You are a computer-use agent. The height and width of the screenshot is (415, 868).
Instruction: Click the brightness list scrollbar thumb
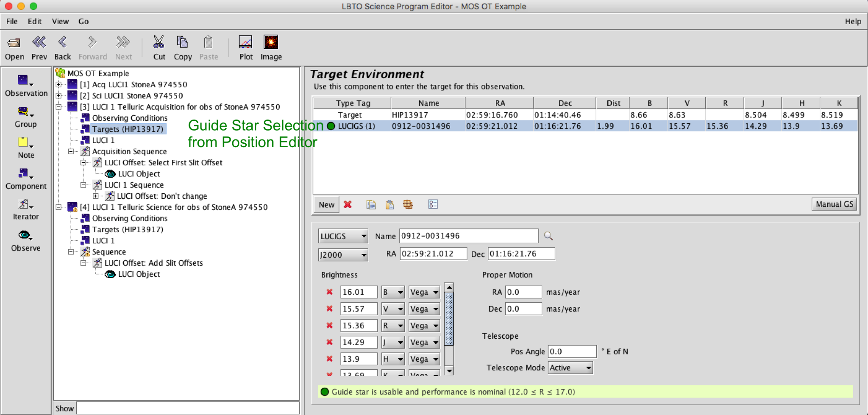(x=449, y=319)
